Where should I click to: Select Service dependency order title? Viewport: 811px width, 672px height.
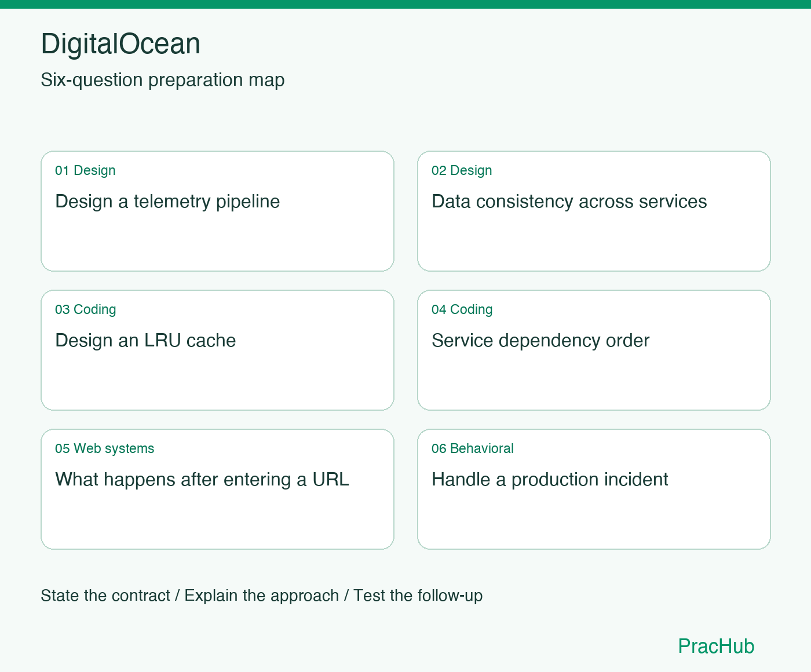[x=540, y=341]
